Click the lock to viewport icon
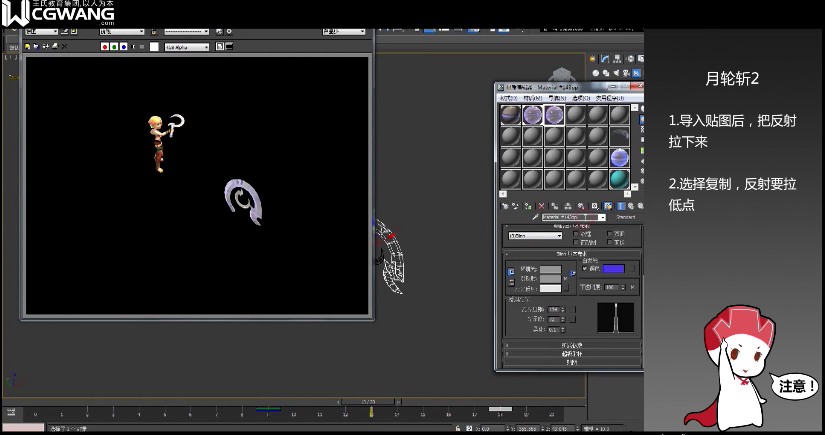825x435 pixels. tap(154, 32)
